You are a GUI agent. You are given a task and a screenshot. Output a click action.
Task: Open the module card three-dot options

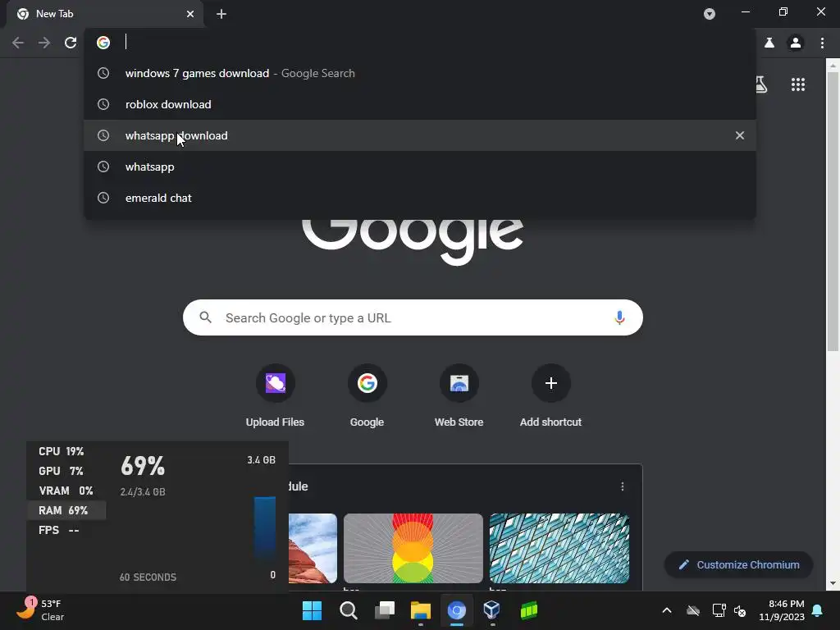click(x=622, y=486)
